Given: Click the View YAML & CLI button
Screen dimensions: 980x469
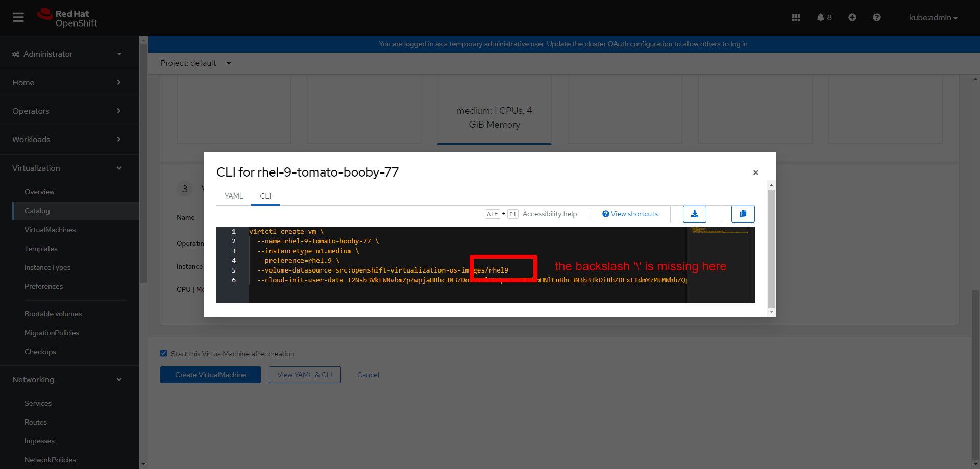Looking at the screenshot, I should pos(305,375).
